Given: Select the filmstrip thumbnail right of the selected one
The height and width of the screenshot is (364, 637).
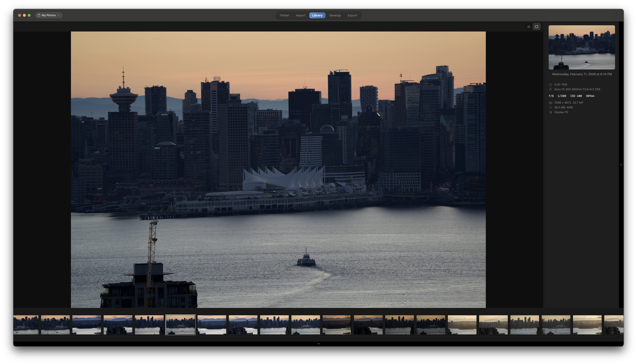Looking at the screenshot, I should point(212,325).
